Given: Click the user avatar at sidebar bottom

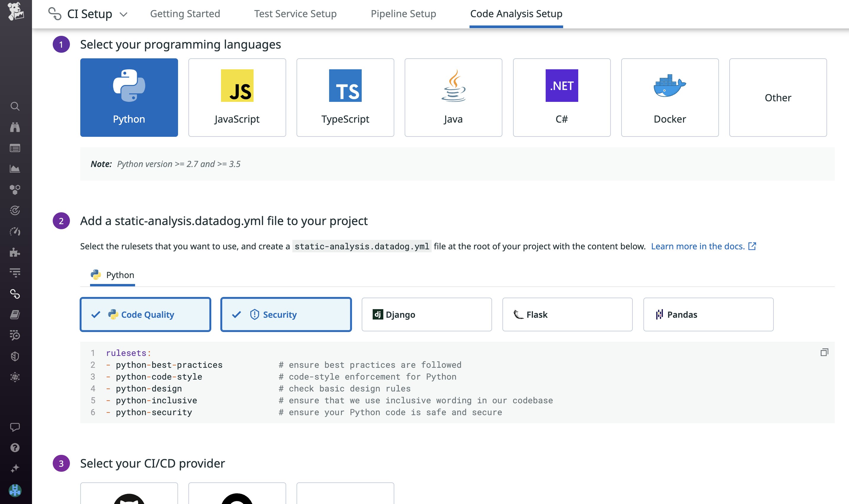Looking at the screenshot, I should click(x=15, y=490).
